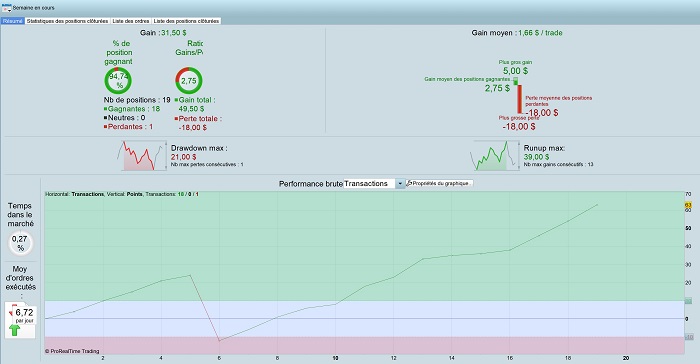Click Nb de positions : 19 text
This screenshot has height=364, width=700.
(137, 100)
